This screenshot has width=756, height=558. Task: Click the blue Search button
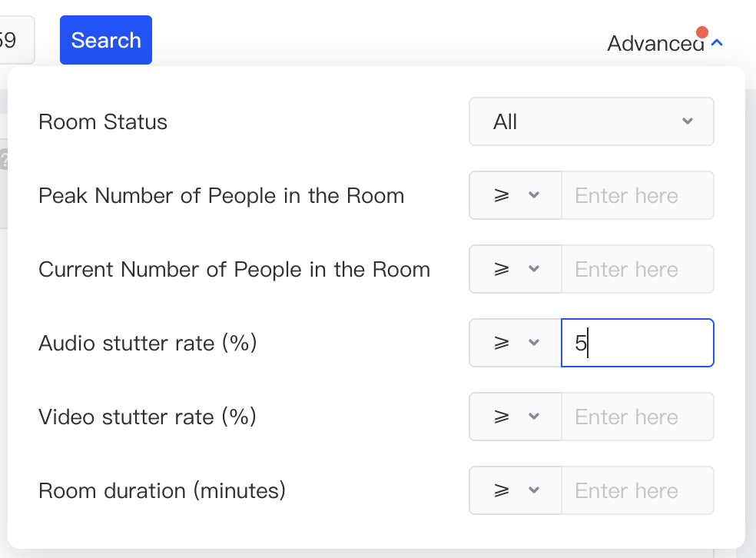[x=105, y=40]
